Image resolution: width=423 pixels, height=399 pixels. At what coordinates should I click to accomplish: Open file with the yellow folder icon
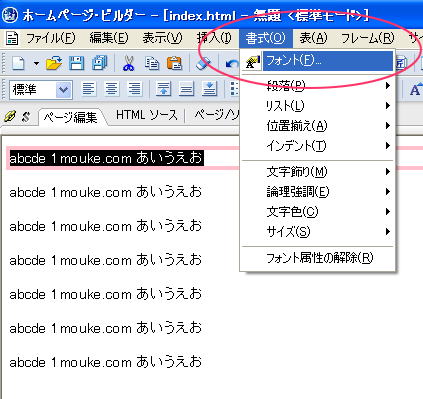tap(54, 63)
